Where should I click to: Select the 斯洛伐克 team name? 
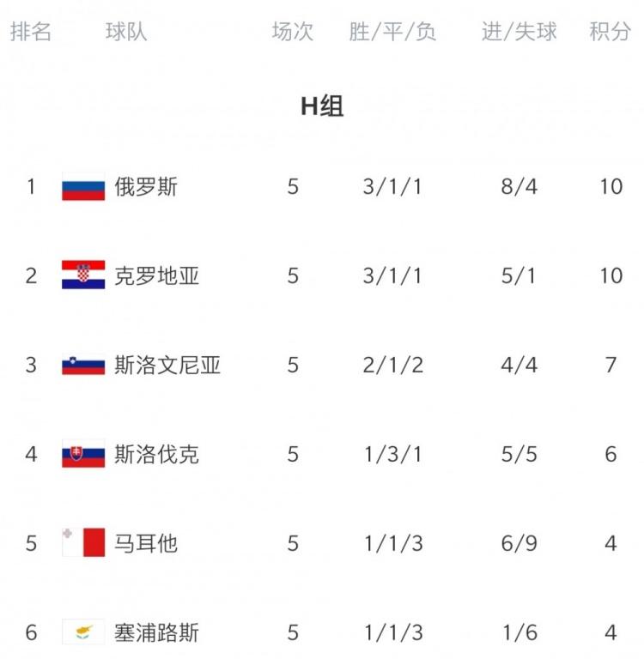(x=156, y=454)
